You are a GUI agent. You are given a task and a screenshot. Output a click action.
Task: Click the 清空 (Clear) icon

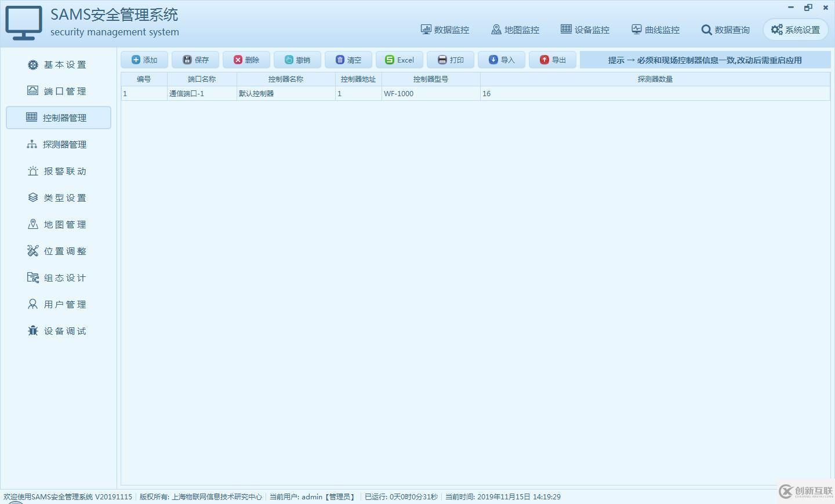point(348,59)
